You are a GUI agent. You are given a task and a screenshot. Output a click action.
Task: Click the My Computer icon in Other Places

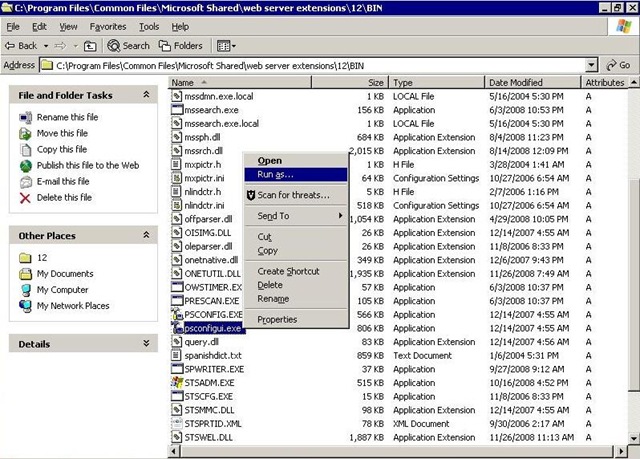[26, 290]
